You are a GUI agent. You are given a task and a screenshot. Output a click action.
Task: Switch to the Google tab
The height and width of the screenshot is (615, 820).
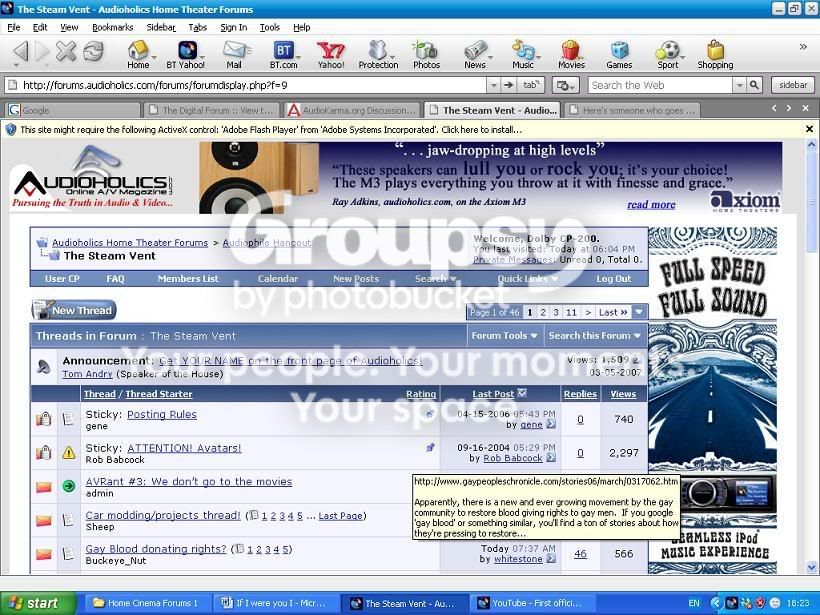tap(73, 110)
